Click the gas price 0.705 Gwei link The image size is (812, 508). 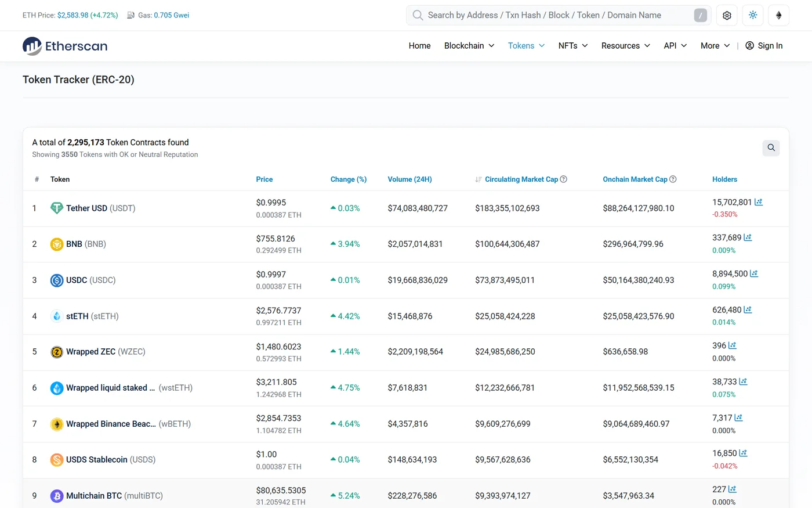coord(172,15)
